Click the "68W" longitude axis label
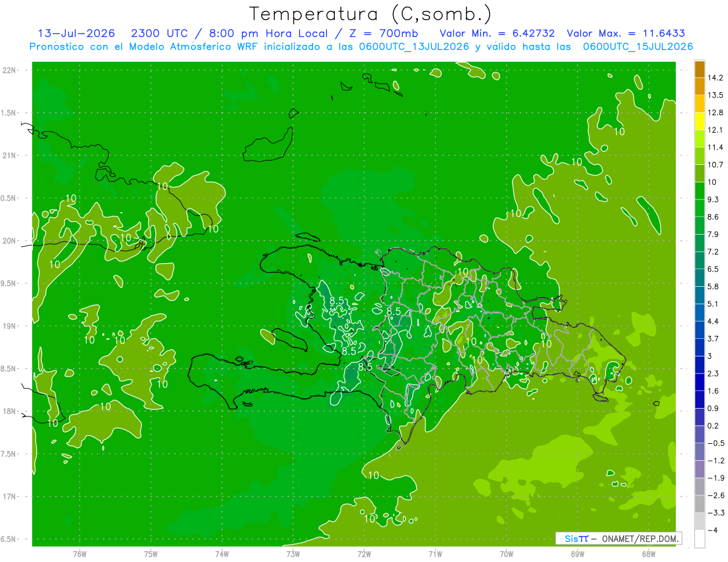The width and height of the screenshot is (728, 562). [649, 554]
